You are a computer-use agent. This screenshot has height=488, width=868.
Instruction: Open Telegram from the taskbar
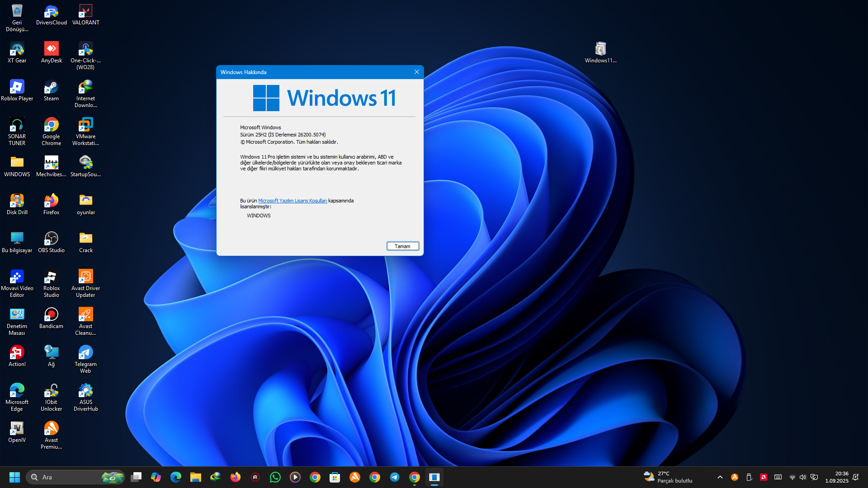coord(395,477)
